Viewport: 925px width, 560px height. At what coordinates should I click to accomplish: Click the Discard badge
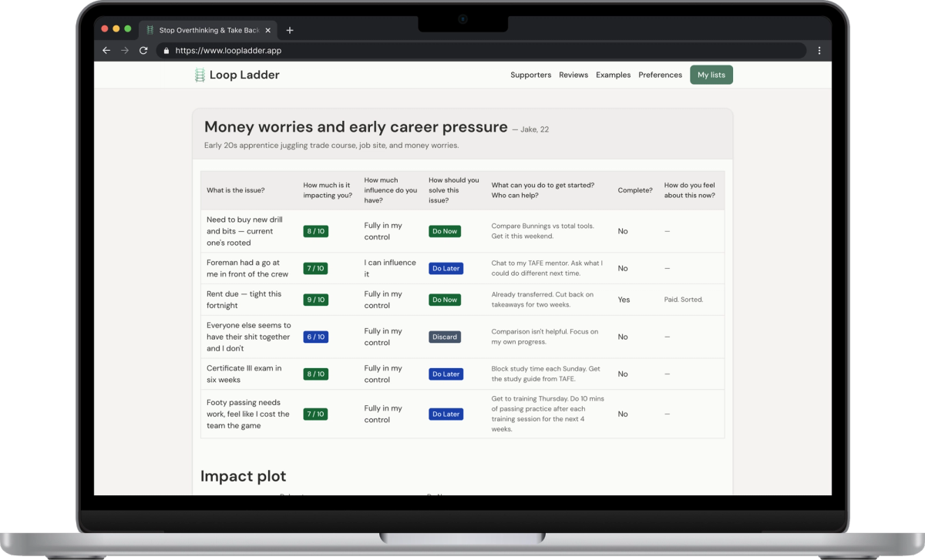click(445, 337)
